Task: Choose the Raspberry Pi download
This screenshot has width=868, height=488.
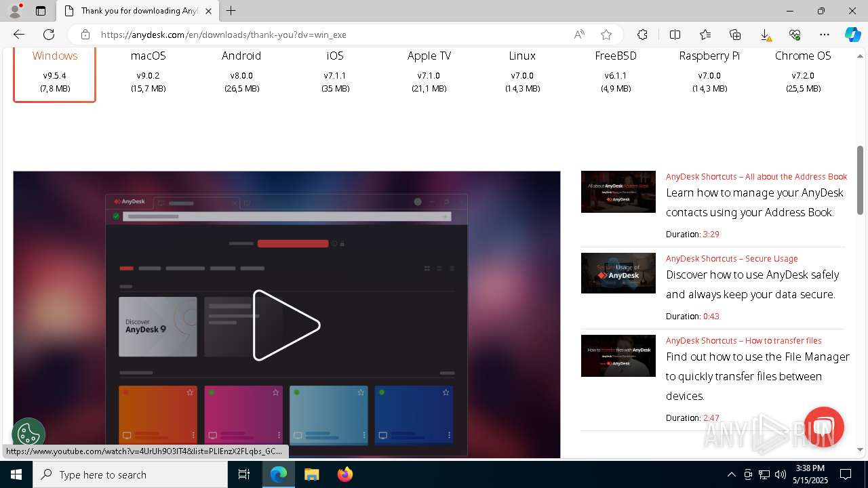Action: click(709, 71)
